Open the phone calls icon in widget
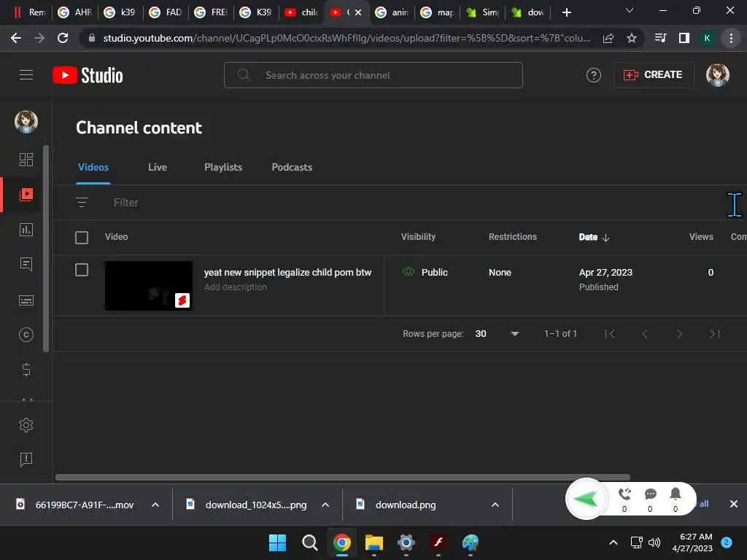The width and height of the screenshot is (747, 560). (624, 494)
